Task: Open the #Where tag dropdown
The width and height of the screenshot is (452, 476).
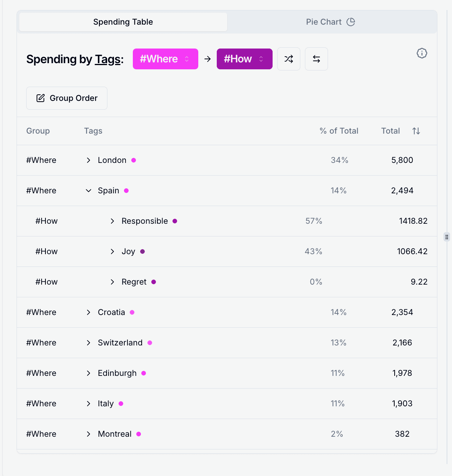Action: point(165,59)
